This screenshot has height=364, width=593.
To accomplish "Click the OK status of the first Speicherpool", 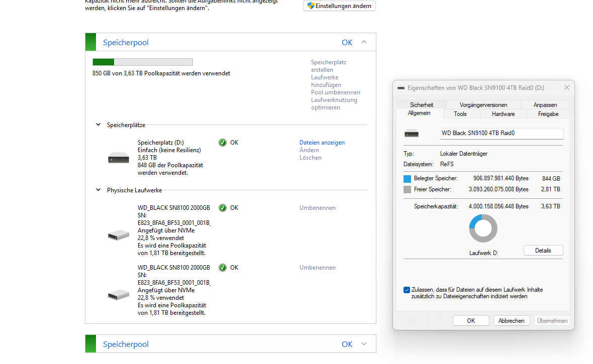I will click(x=347, y=42).
